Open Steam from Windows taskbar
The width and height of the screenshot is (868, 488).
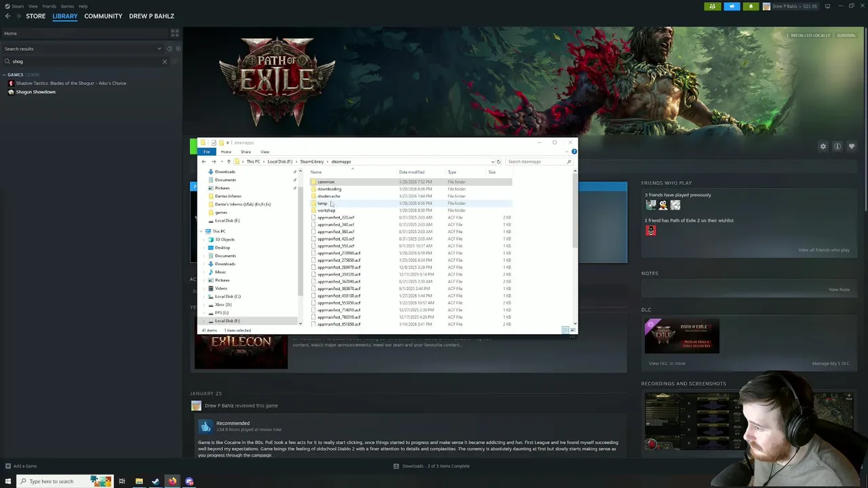(155, 481)
